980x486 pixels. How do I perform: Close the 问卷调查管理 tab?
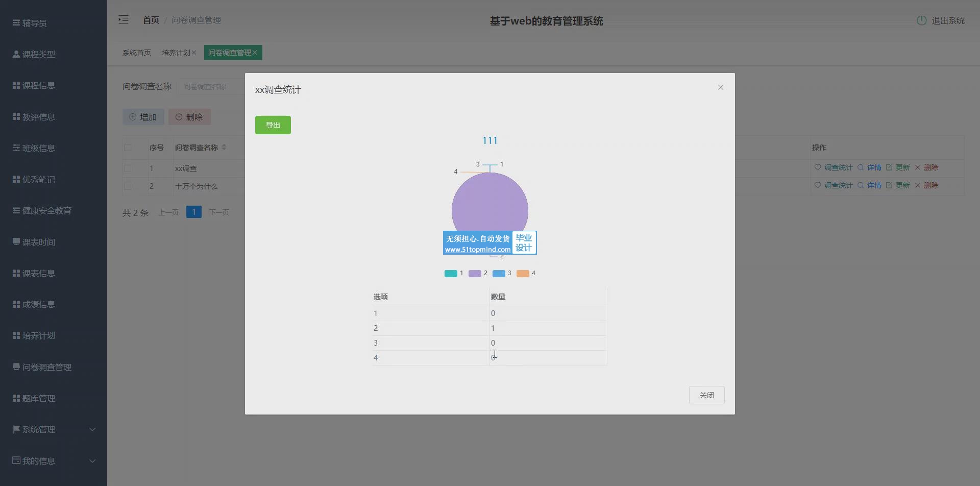point(255,53)
